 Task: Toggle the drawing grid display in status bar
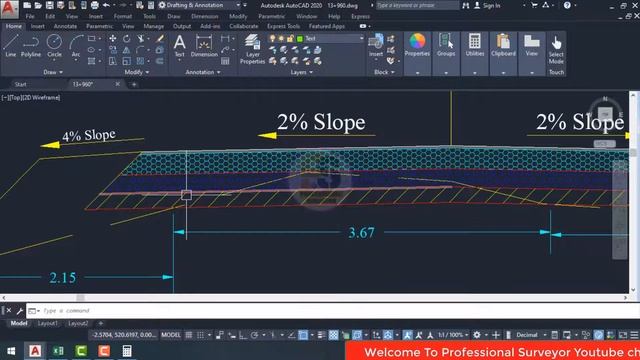click(189, 335)
